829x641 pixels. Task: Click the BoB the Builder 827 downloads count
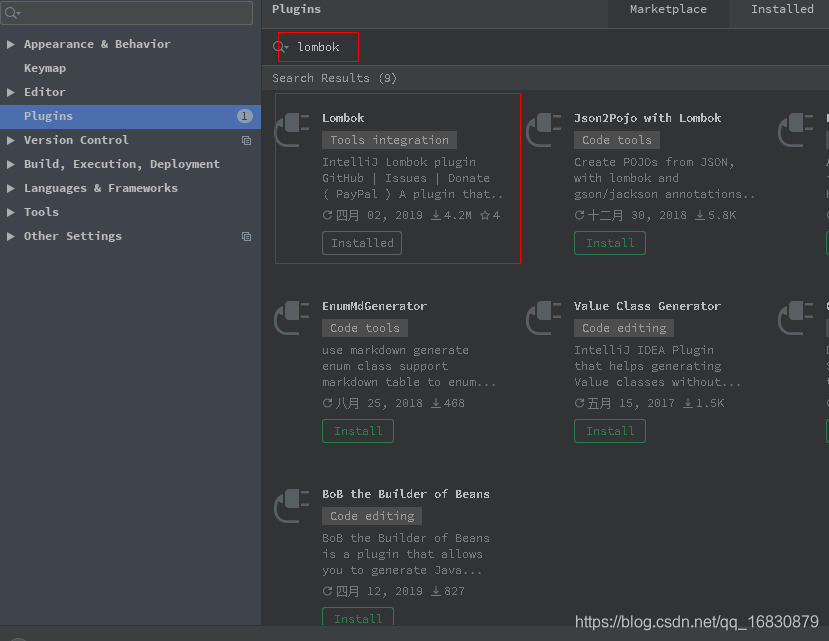pyautogui.click(x=448, y=591)
